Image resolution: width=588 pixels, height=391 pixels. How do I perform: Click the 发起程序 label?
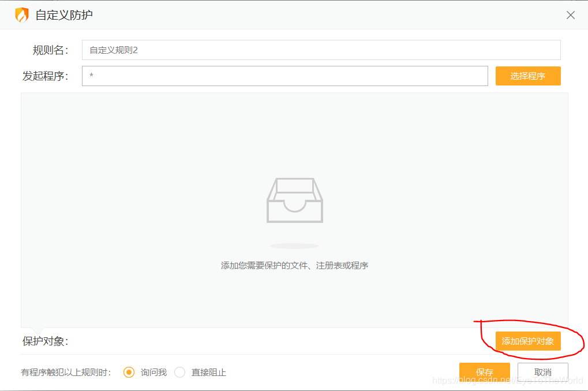[45, 76]
